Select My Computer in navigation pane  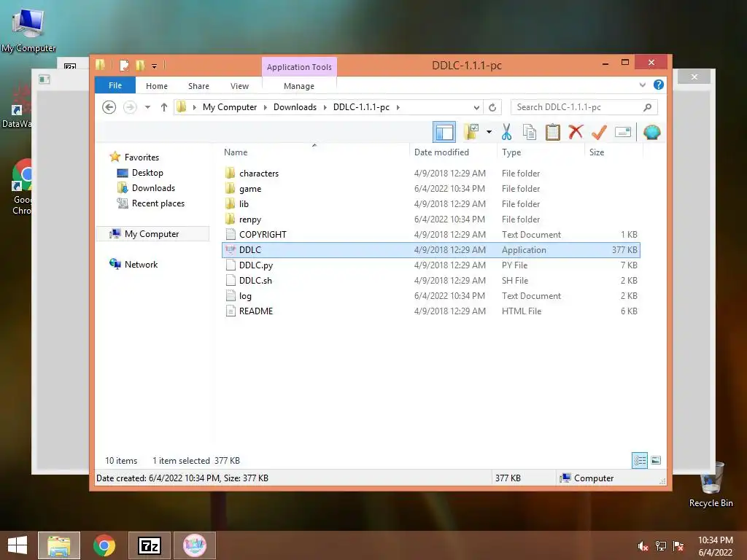152,234
